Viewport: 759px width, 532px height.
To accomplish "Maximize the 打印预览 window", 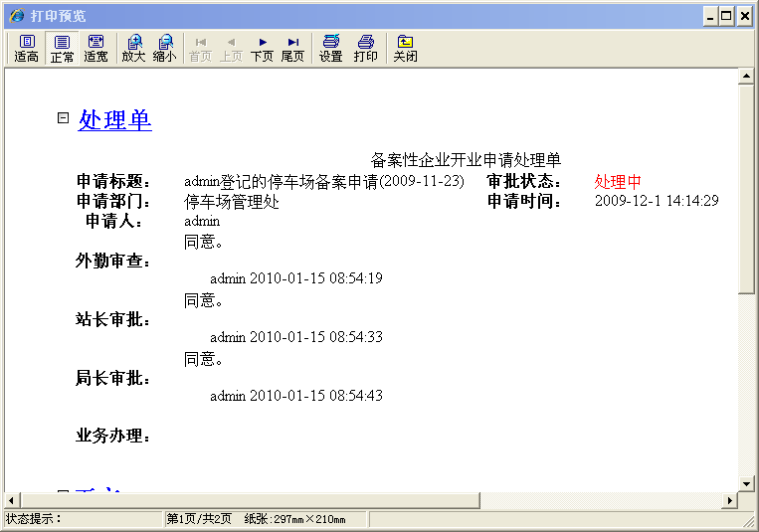I will coord(727,16).
